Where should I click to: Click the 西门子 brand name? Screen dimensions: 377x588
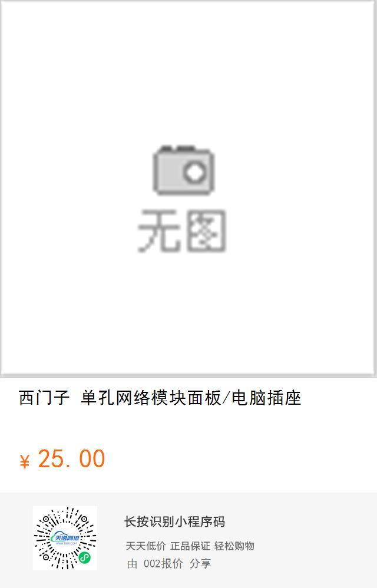click(44, 398)
